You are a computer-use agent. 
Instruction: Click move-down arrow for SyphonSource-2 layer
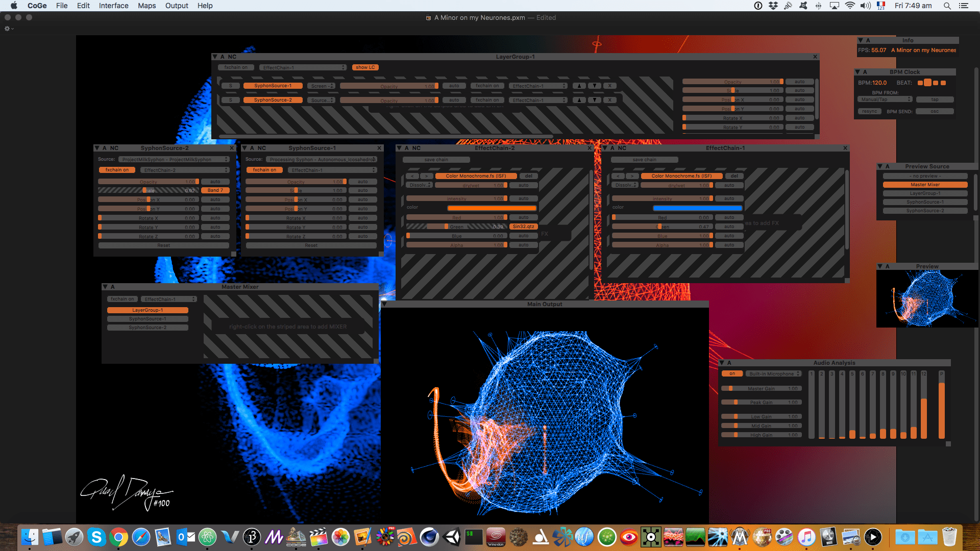(594, 100)
